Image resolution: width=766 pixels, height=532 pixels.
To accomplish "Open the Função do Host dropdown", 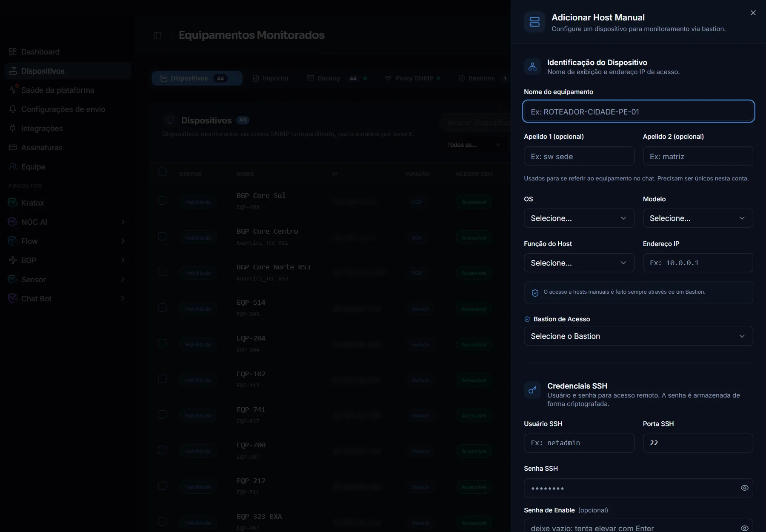I will pos(579,263).
